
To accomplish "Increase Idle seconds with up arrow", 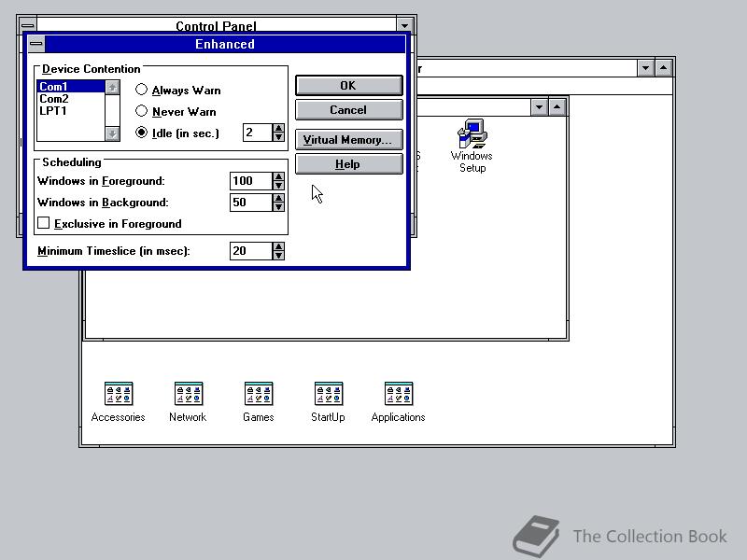I will click(x=278, y=128).
